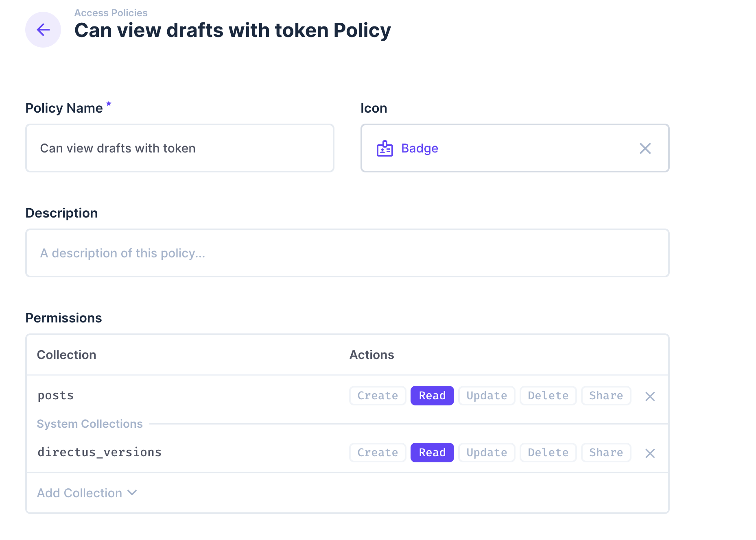Toggle Share permission for posts

(606, 395)
